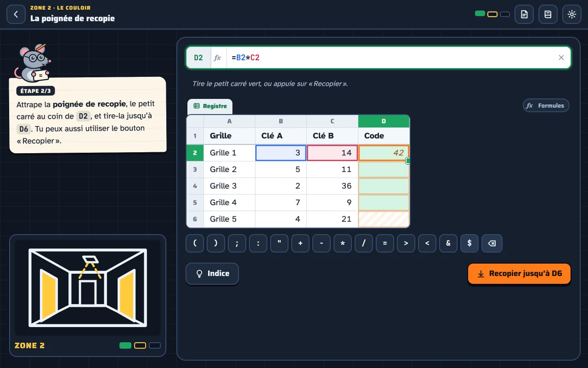
Task: Click the mouse mascot character
Action: point(34,63)
